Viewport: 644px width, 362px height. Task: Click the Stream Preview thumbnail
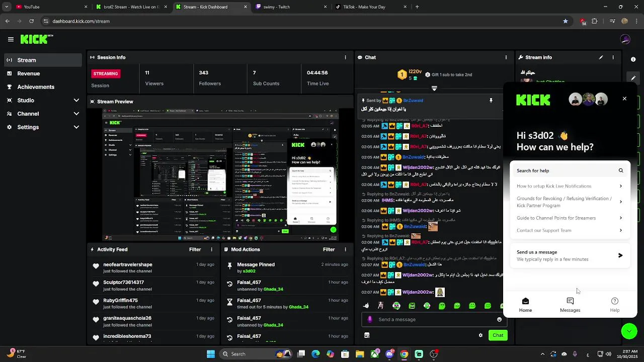pos(220,175)
